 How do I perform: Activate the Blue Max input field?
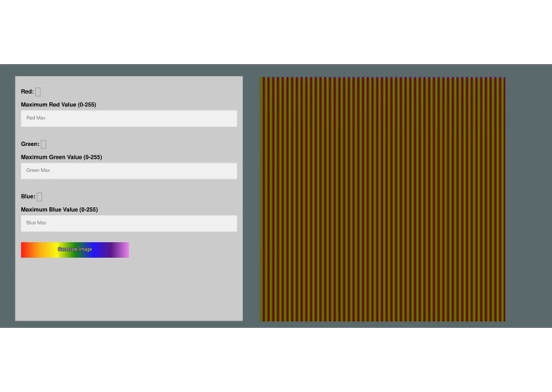point(129,223)
